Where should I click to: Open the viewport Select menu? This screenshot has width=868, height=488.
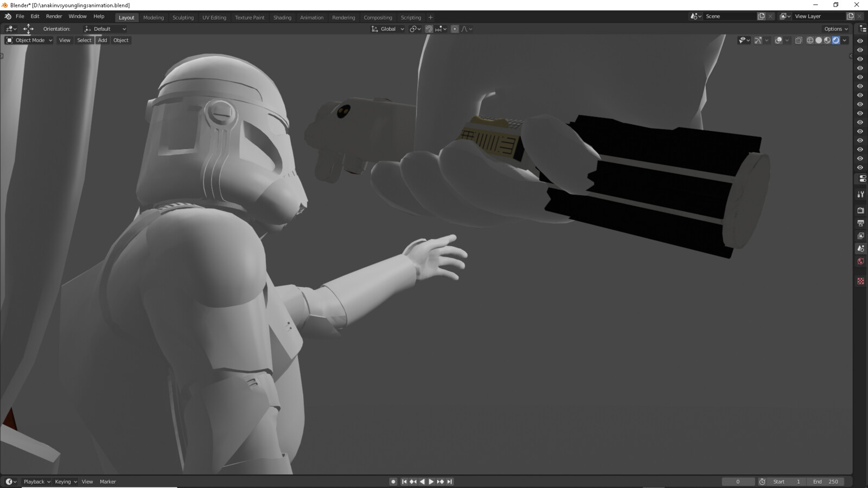[x=84, y=40]
